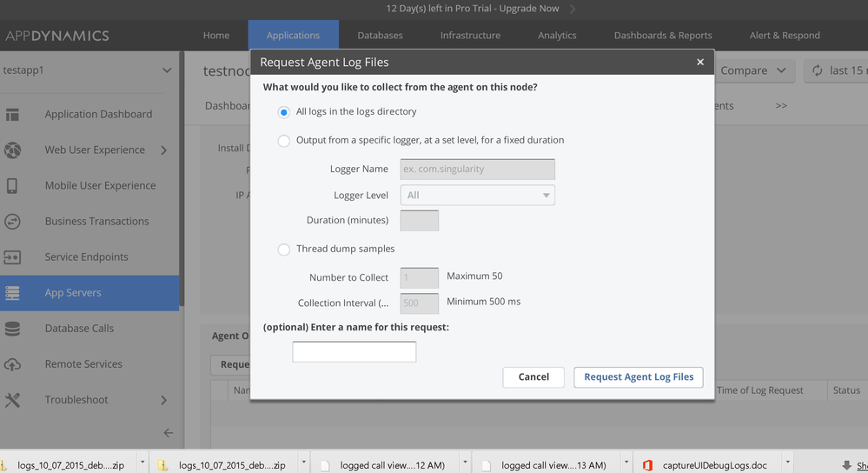Open the Alert & Respond tab
This screenshot has height=473, width=868.
coord(785,36)
